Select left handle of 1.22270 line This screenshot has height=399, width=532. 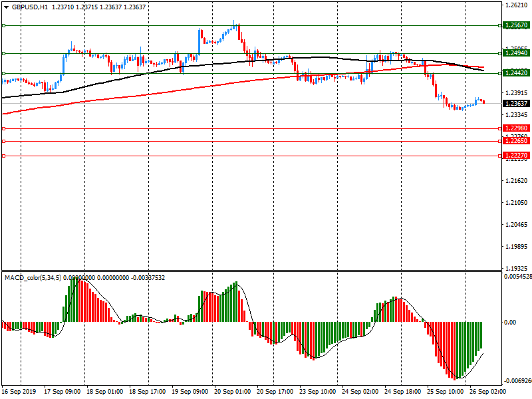[3, 156]
